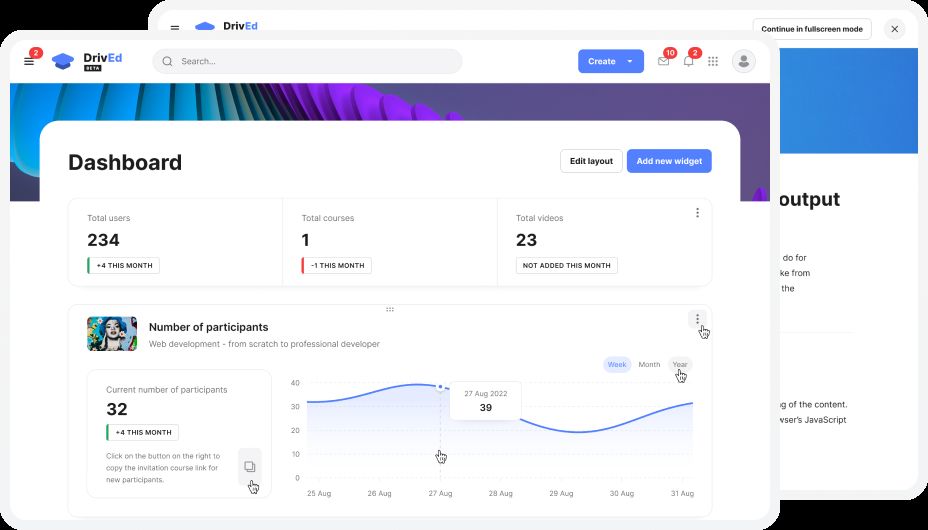Switch chart range to Week
This screenshot has height=530, width=928.
point(617,364)
